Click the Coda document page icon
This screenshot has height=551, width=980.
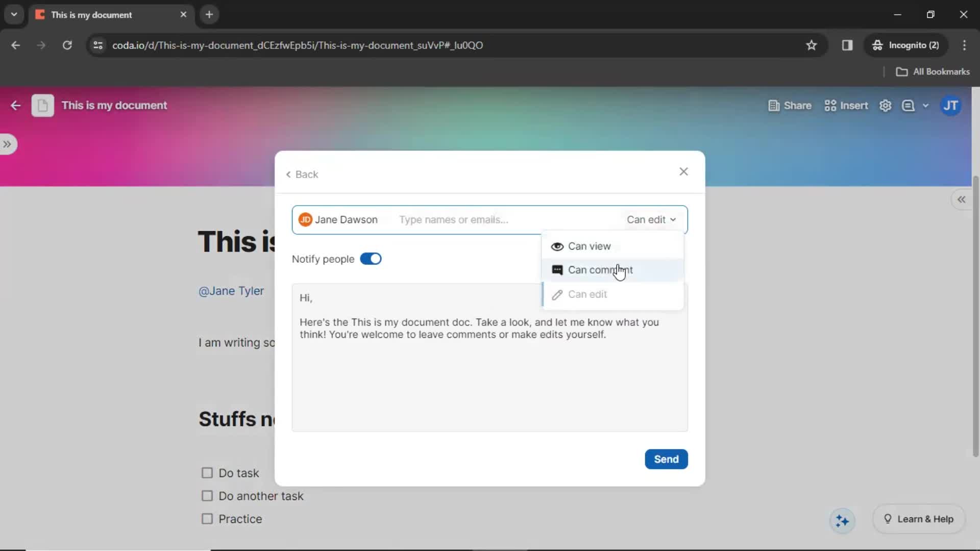[x=42, y=105]
